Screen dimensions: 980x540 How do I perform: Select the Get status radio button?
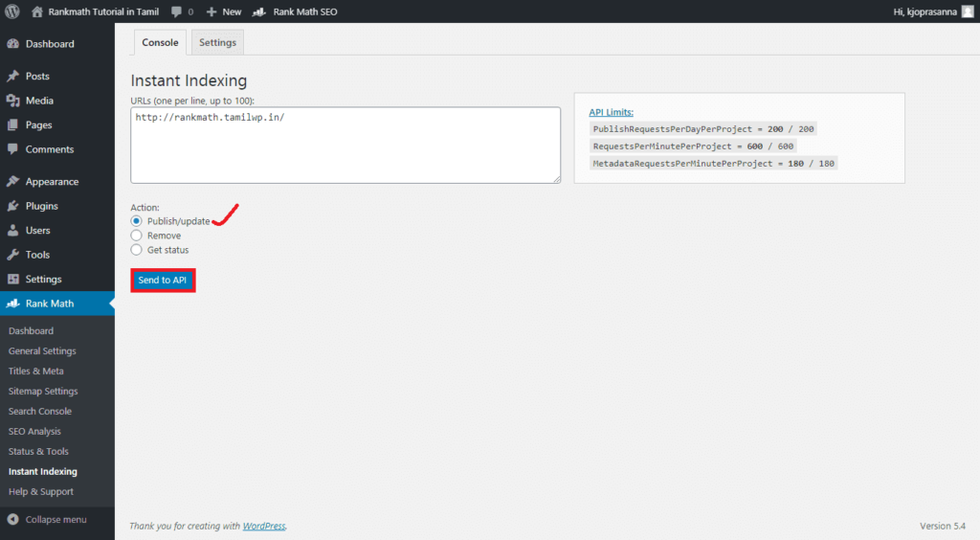pos(136,250)
